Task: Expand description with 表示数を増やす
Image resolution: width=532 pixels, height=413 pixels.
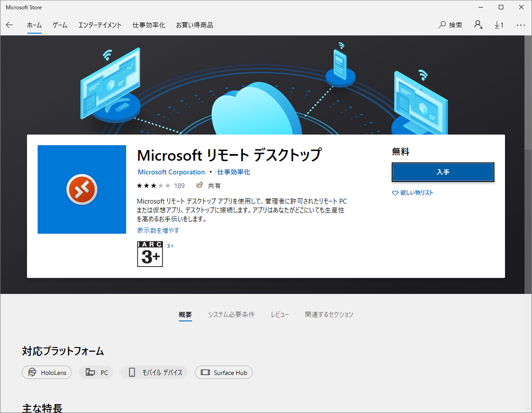Action: [x=158, y=231]
